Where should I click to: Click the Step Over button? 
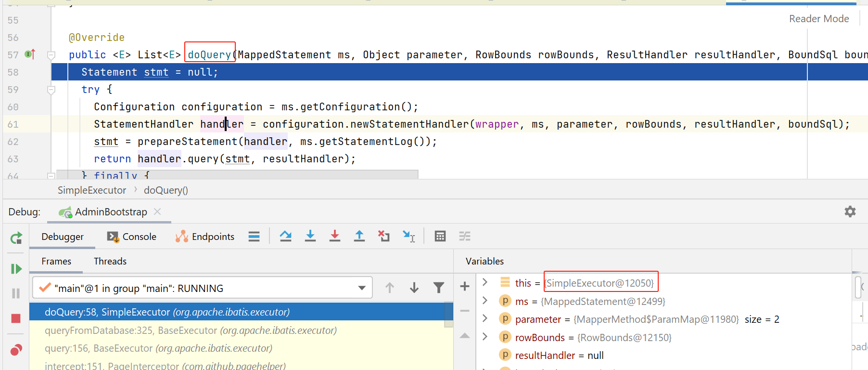tap(286, 236)
